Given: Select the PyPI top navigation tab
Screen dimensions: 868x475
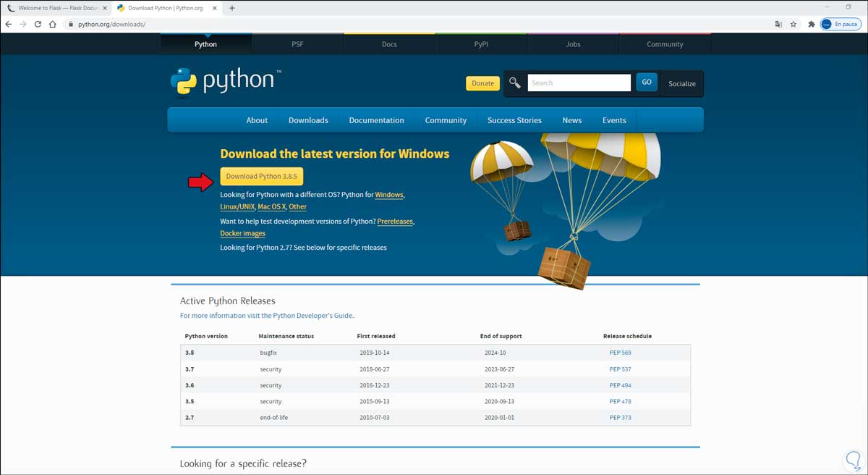Looking at the screenshot, I should [481, 44].
